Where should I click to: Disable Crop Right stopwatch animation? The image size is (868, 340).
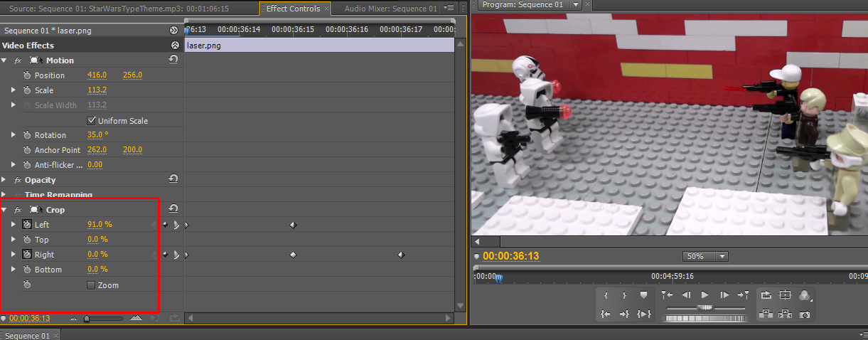tap(27, 255)
